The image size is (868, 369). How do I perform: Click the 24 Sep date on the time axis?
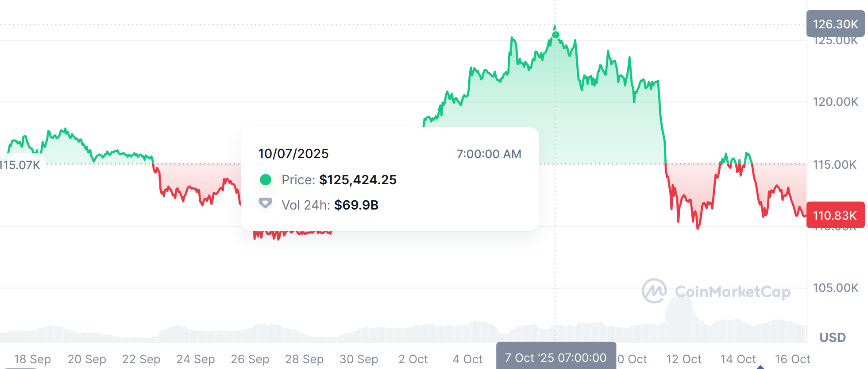(195, 359)
